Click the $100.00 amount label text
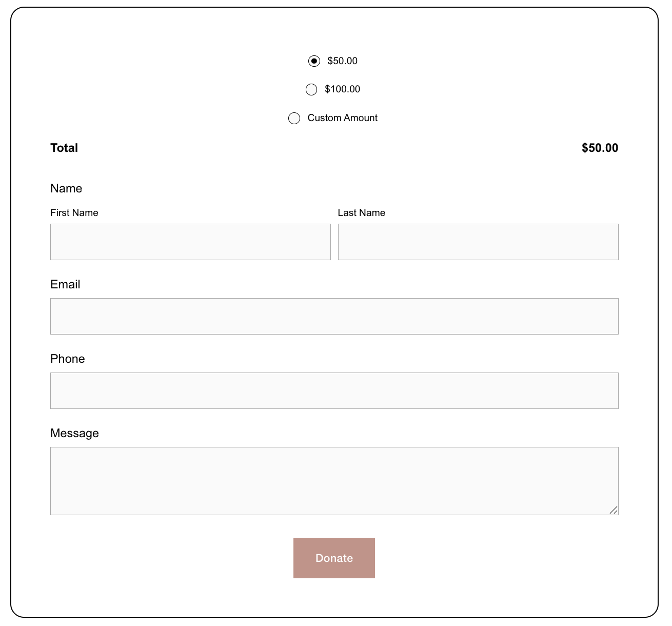Viewport: 672px width, 626px height. pos(343,89)
